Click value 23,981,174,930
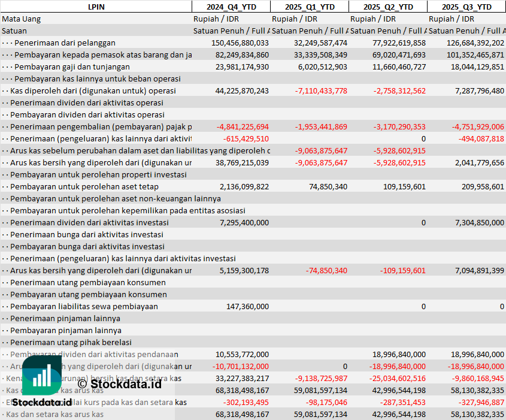Screen dimensions: 506x420 tap(242, 67)
